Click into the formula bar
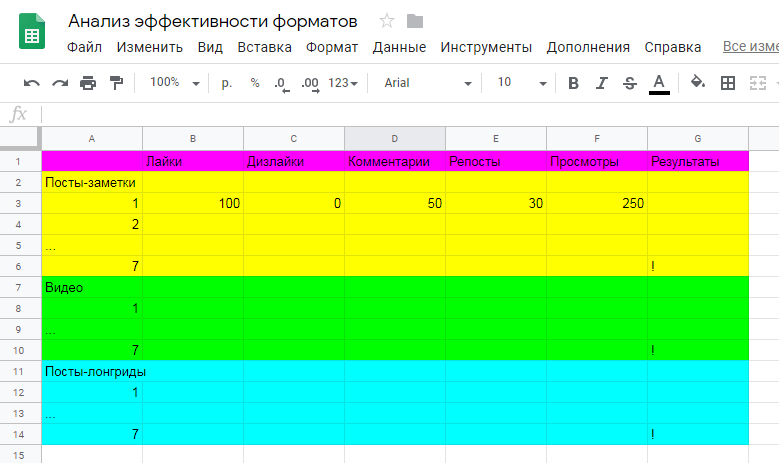Viewport: 779px width, 463px height. 410,114
